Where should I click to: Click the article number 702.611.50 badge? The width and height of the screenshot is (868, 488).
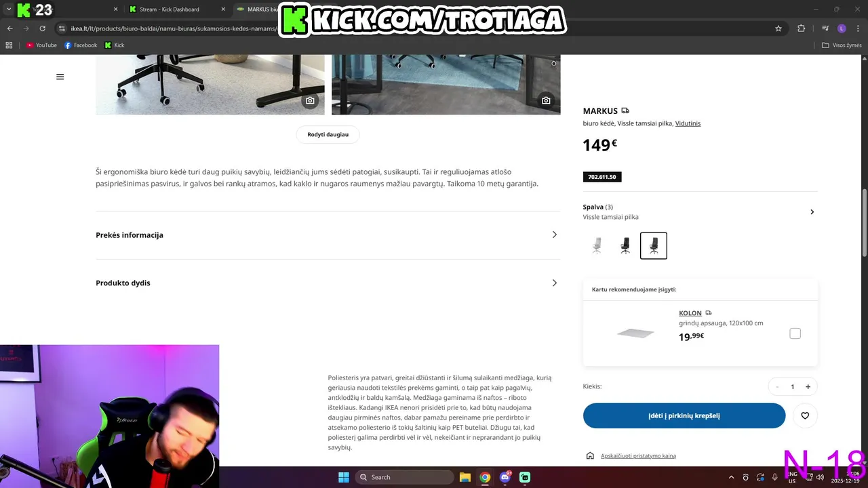tap(602, 177)
